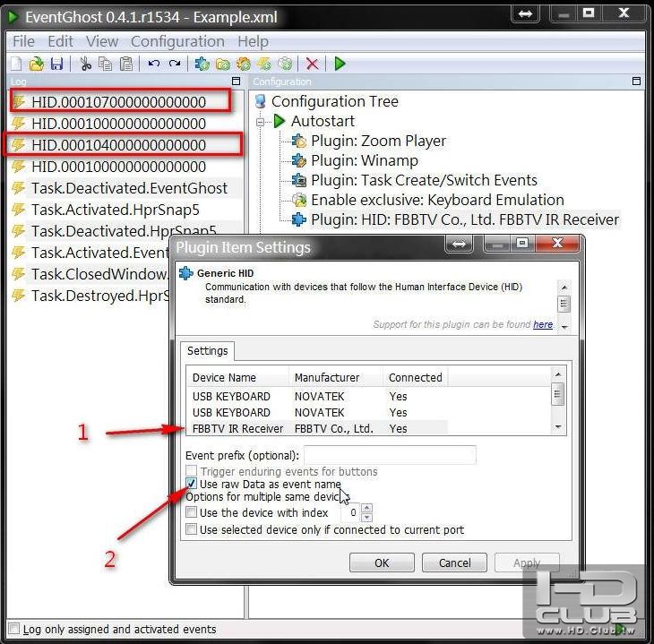Click the Configuration panel maximize icon
The width and height of the screenshot is (654, 644).
pos(636,81)
